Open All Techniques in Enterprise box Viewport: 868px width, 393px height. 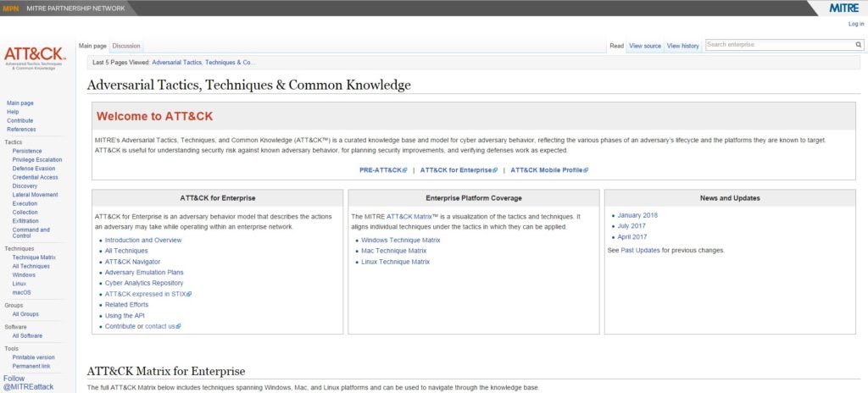(126, 251)
